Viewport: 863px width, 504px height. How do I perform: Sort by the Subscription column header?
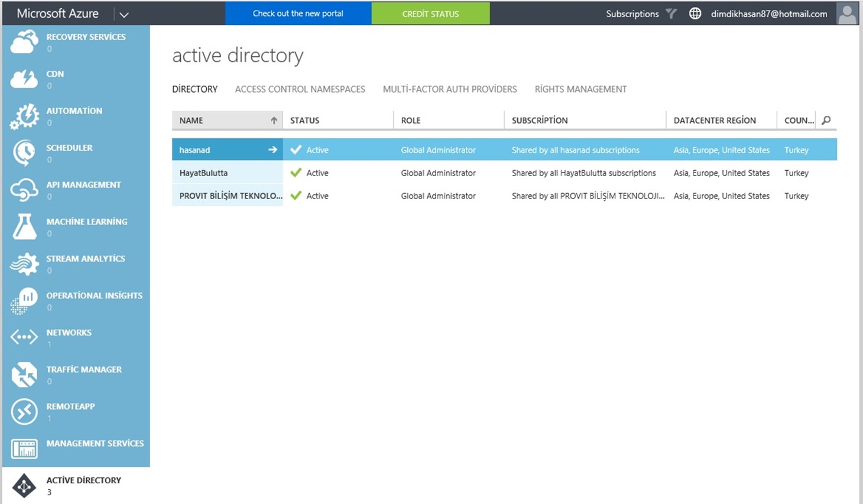click(x=540, y=120)
